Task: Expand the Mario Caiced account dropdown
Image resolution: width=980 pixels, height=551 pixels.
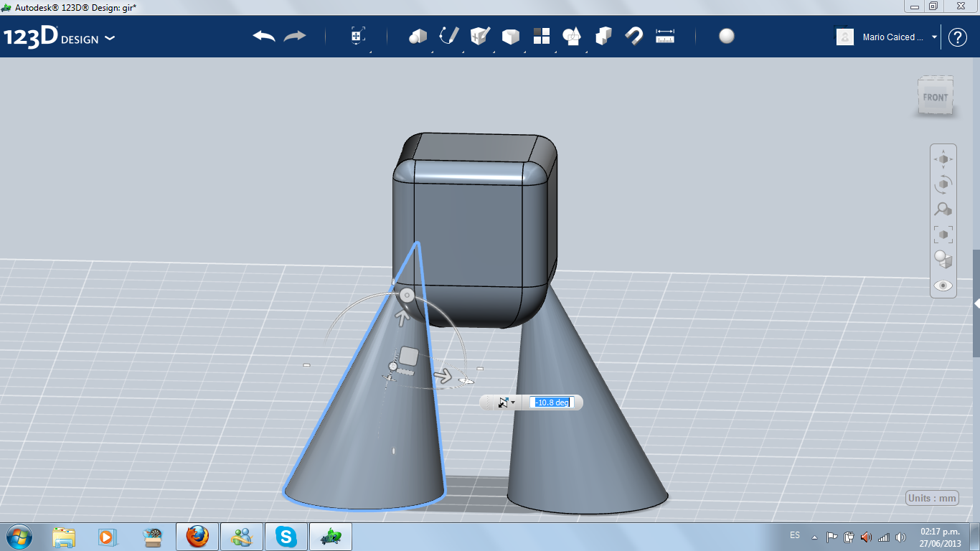Action: pyautogui.click(x=934, y=37)
